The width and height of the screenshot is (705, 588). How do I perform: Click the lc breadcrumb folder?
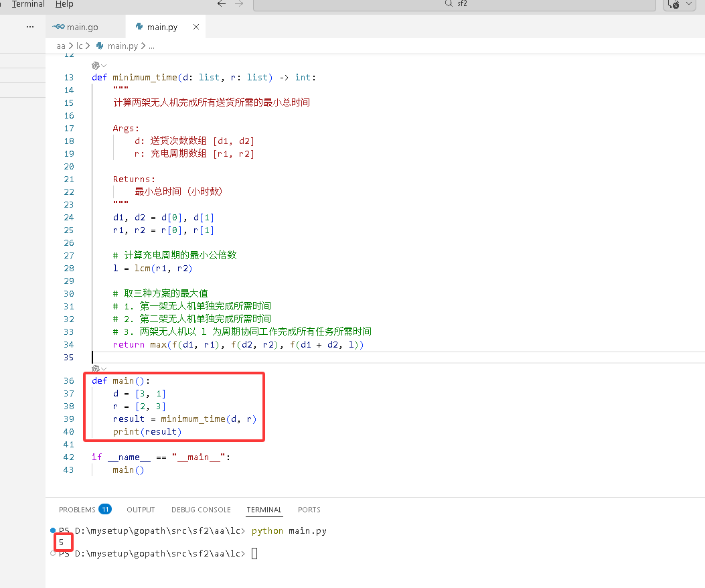[x=79, y=46]
